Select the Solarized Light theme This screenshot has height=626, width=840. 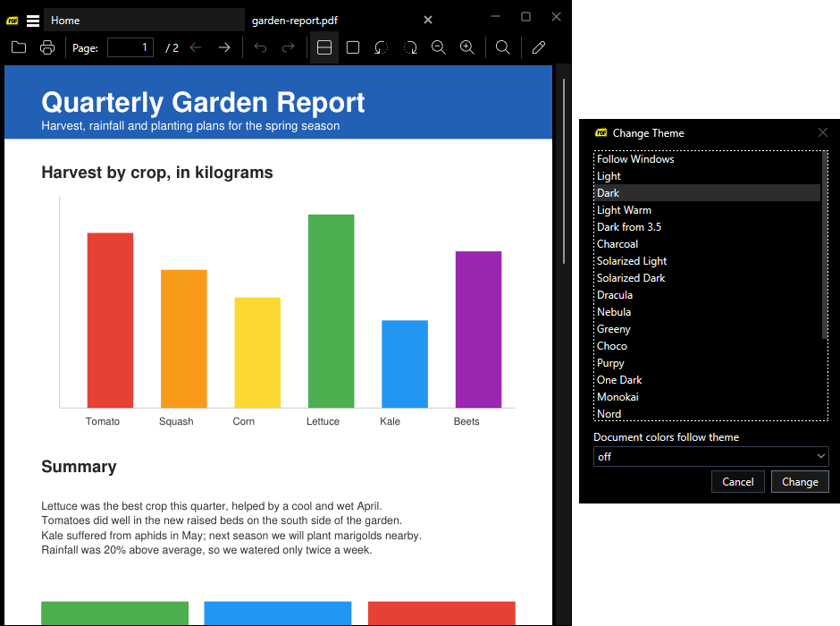(x=708, y=261)
